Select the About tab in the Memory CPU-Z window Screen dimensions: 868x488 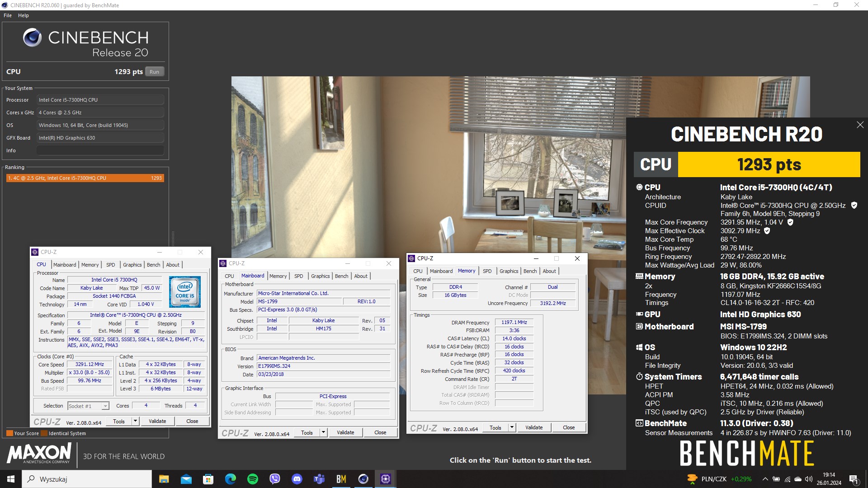tap(549, 271)
